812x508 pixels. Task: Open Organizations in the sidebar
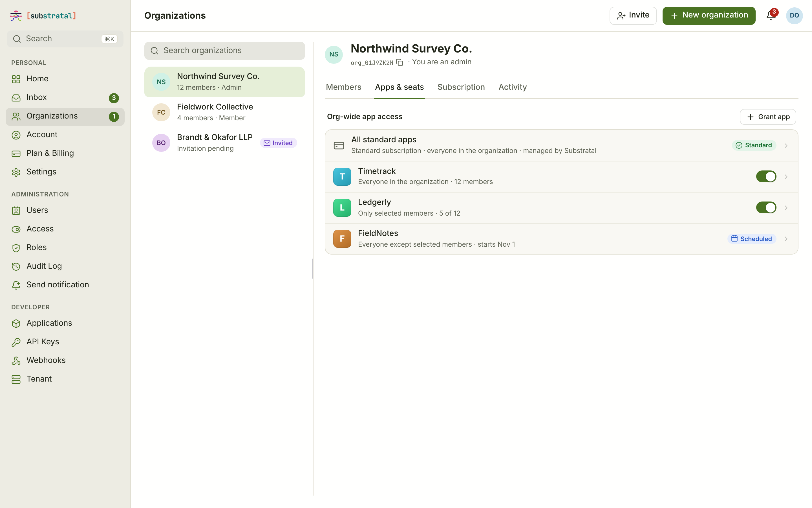65,117
